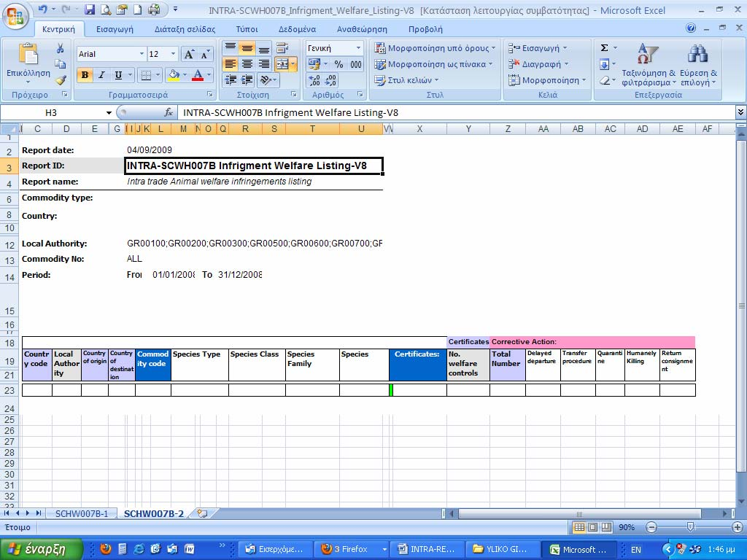Toggle Merge and Center button
Screen dimensions: 747x560
(x=282, y=64)
